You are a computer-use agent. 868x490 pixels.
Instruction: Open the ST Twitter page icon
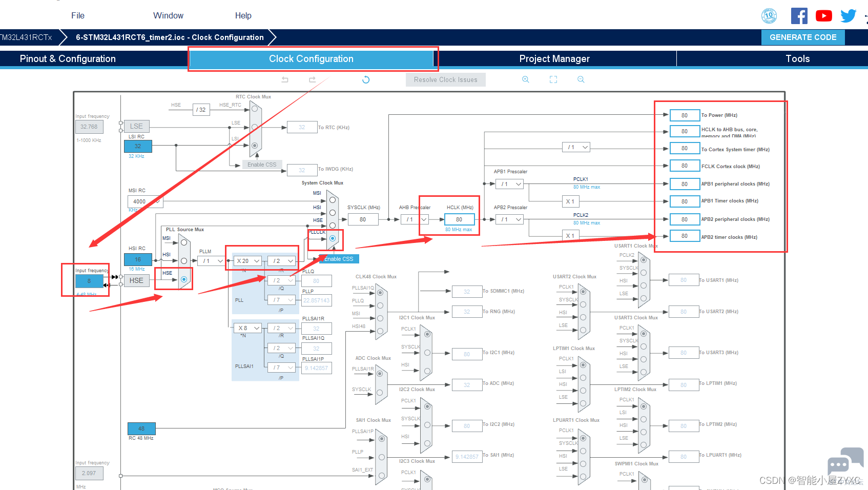pos(849,16)
